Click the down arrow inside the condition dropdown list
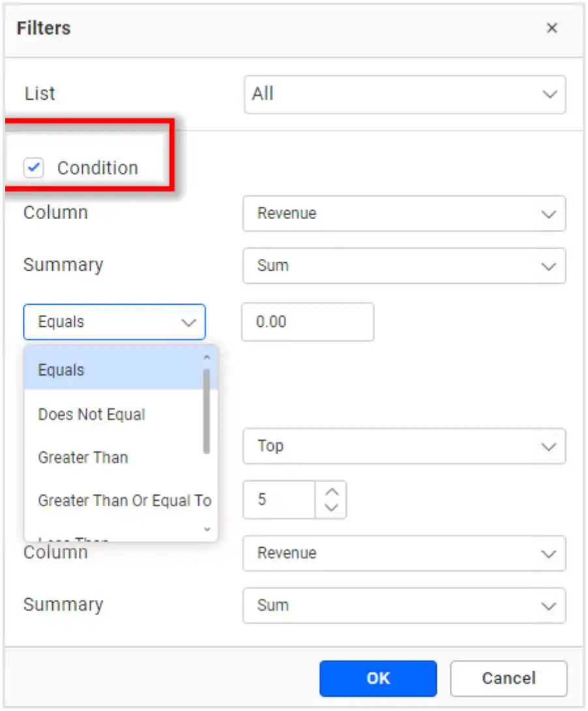Screen dimensions: 588x711 (x=206, y=530)
